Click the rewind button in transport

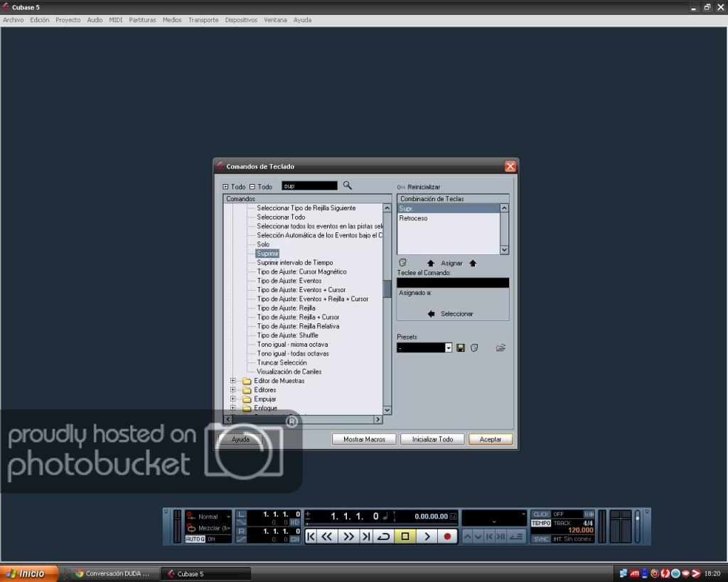click(327, 537)
